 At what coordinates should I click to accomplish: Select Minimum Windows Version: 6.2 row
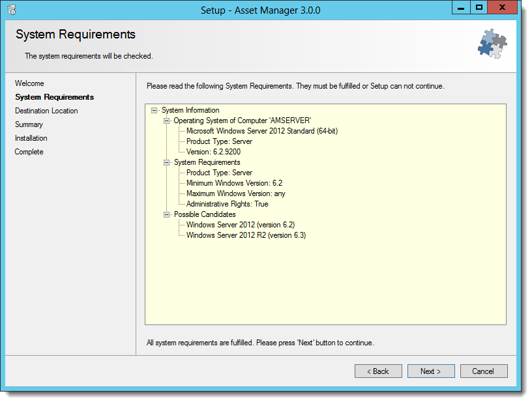click(234, 183)
